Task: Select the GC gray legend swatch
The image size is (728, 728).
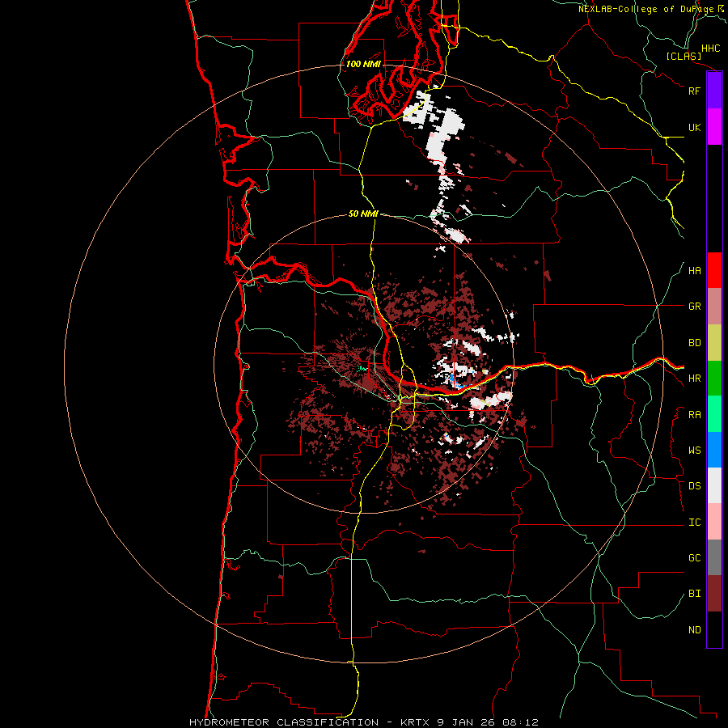Action: click(x=714, y=557)
